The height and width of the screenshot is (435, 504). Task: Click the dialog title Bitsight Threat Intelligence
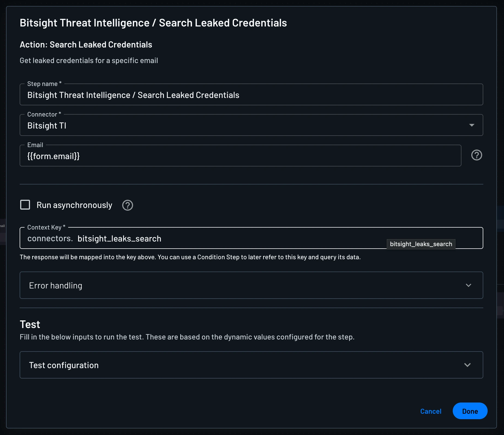pyautogui.click(x=153, y=23)
